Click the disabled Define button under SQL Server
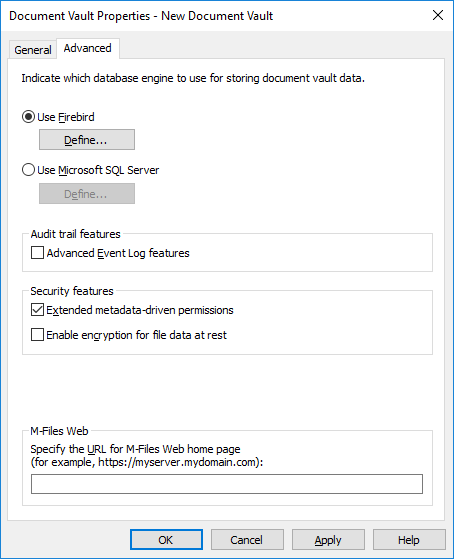 click(x=87, y=194)
